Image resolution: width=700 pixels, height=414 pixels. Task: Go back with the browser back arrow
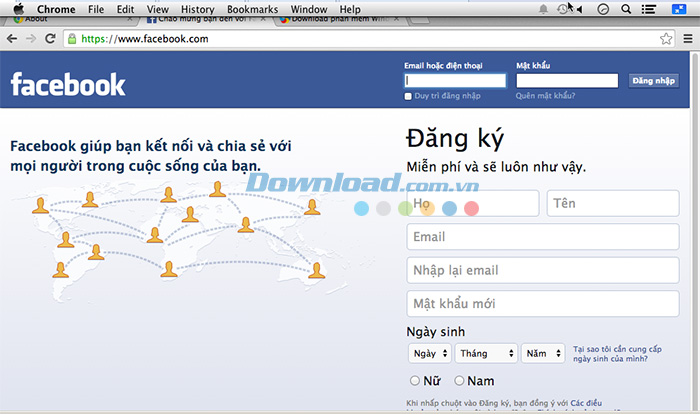pyautogui.click(x=12, y=39)
